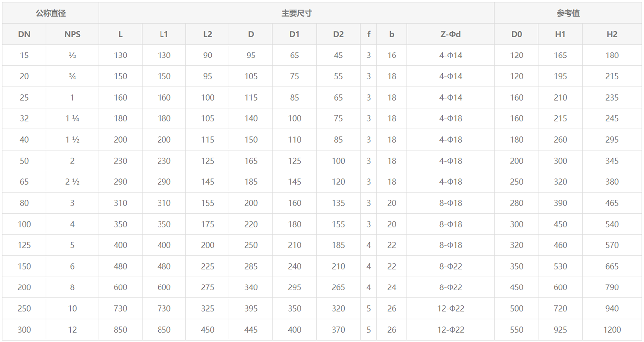Screen dimensions: 644x342
Task: Click the DN 125 cell
Action: (24, 245)
